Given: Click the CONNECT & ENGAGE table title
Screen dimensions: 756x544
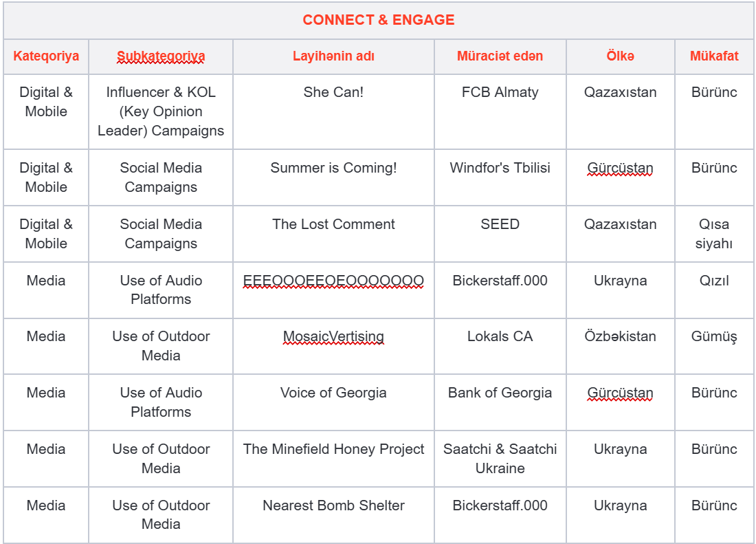Looking at the screenshot, I should (379, 20).
